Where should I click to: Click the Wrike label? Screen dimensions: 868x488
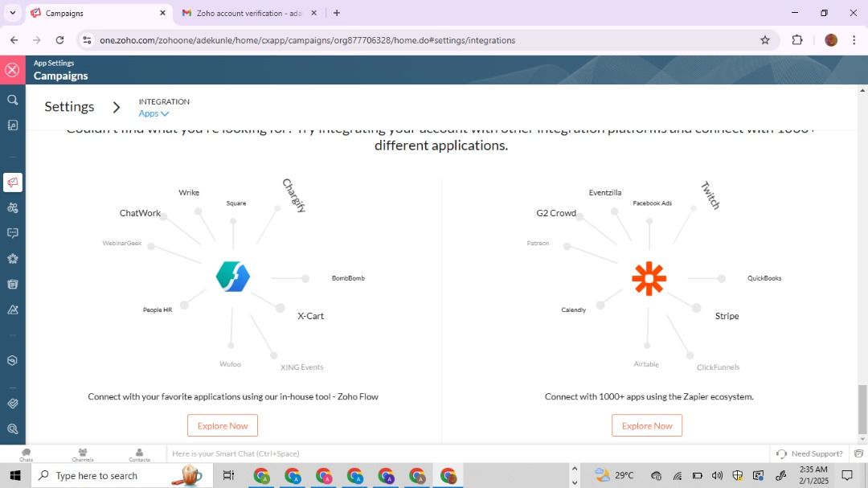(189, 193)
